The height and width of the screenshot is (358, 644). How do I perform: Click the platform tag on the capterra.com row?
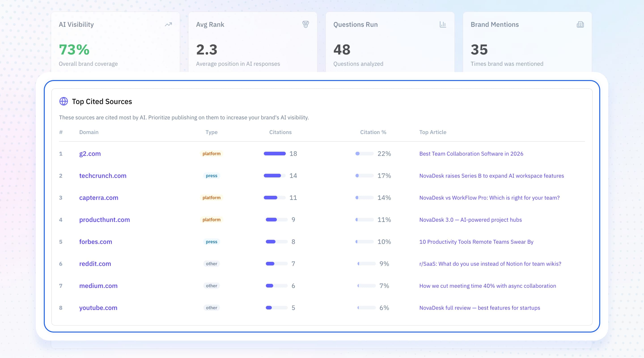click(212, 198)
